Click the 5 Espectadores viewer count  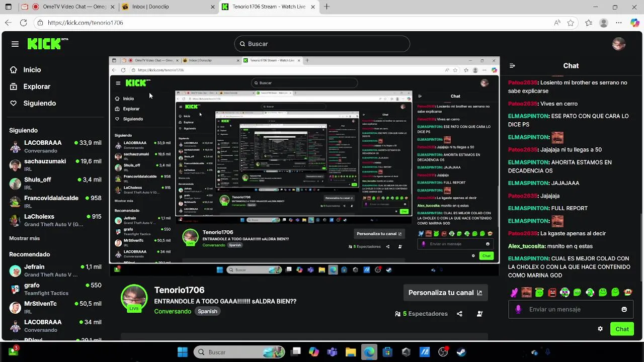tap(421, 314)
